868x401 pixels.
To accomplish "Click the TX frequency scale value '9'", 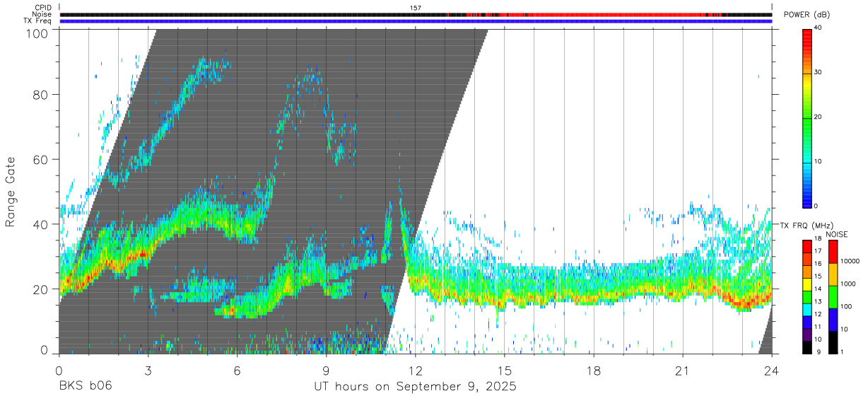I will tap(819, 352).
